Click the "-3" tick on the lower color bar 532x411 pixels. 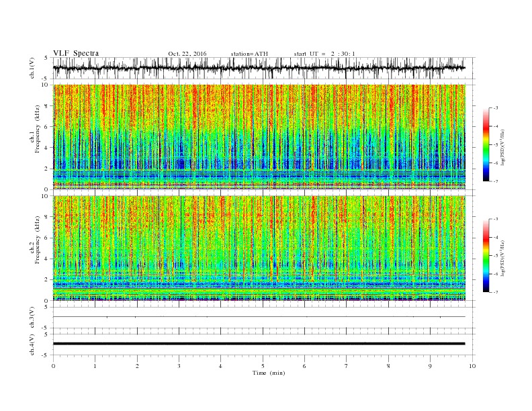tap(495, 219)
